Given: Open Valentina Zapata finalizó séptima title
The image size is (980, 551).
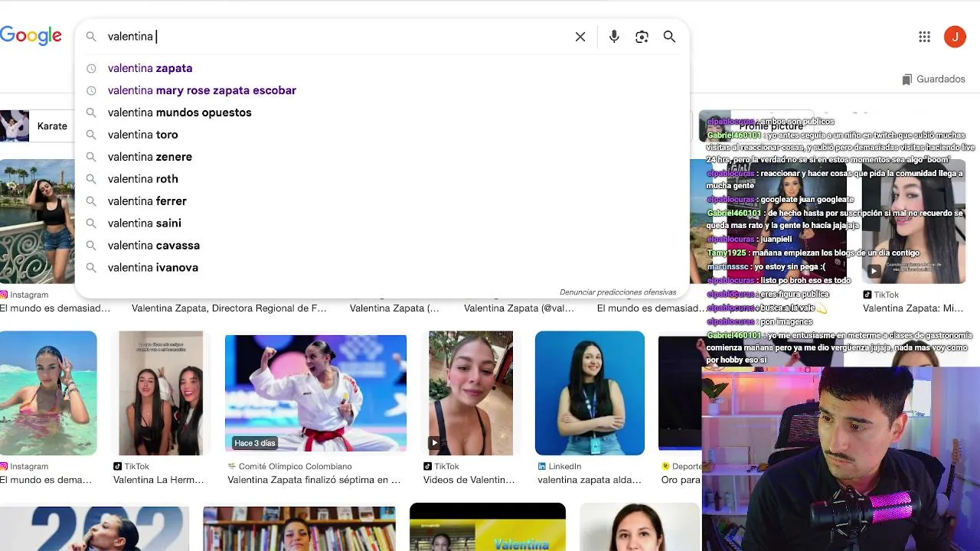Looking at the screenshot, I should pyautogui.click(x=314, y=480).
